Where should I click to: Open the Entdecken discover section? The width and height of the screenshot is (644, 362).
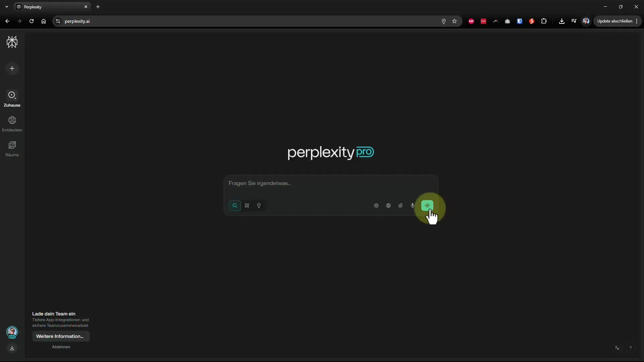point(12,124)
